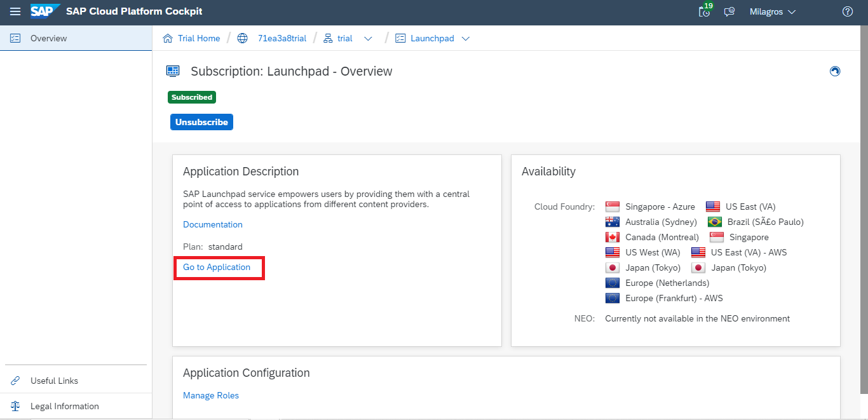Open the hamburger navigation menu
This screenshot has width=868, height=420.
pyautogui.click(x=15, y=12)
